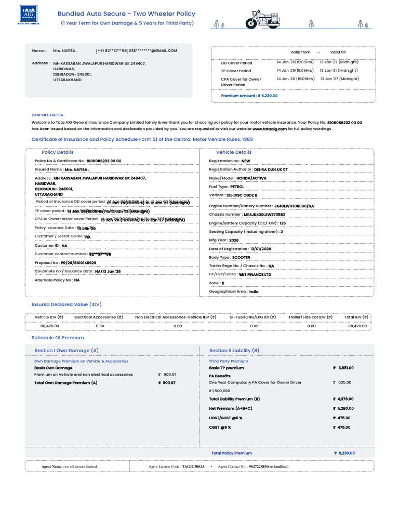Click the 'Premium amount : ₹ 6,230.00' line
Screen dimensions: 399x532
coord(249,96)
